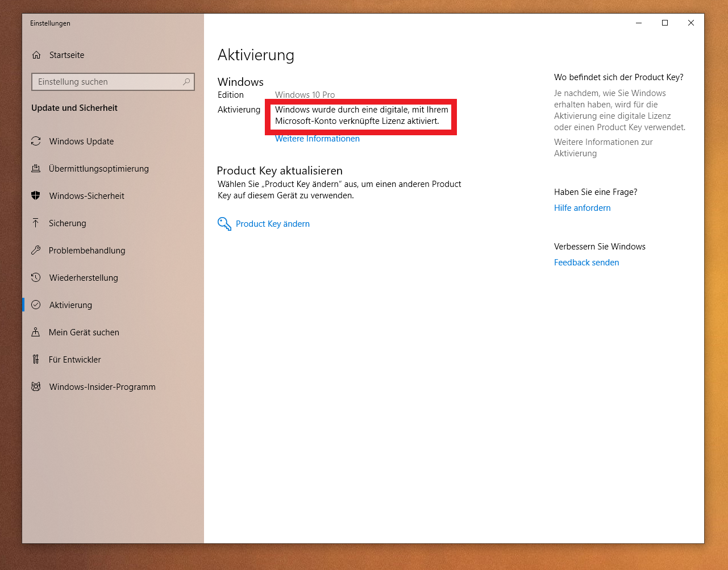The height and width of the screenshot is (570, 728).
Task: Click Wo befindet sich der Product Key? heading
Action: click(x=619, y=77)
